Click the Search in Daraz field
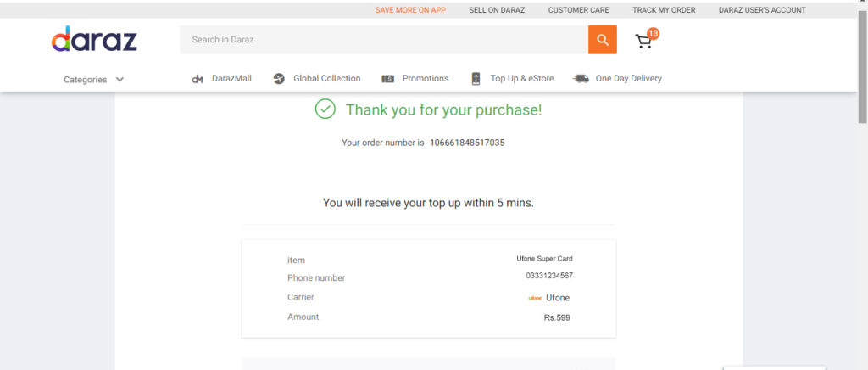Image resolution: width=868 pixels, height=370 pixels. (x=384, y=40)
